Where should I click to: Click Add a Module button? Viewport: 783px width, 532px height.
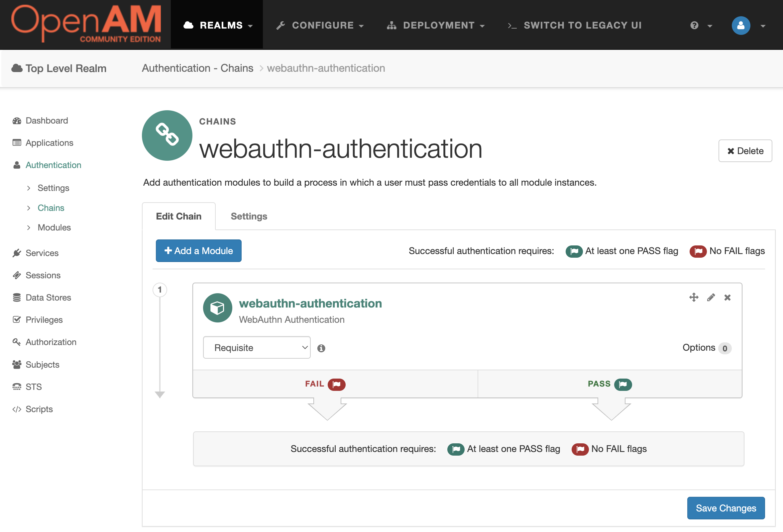[198, 251]
